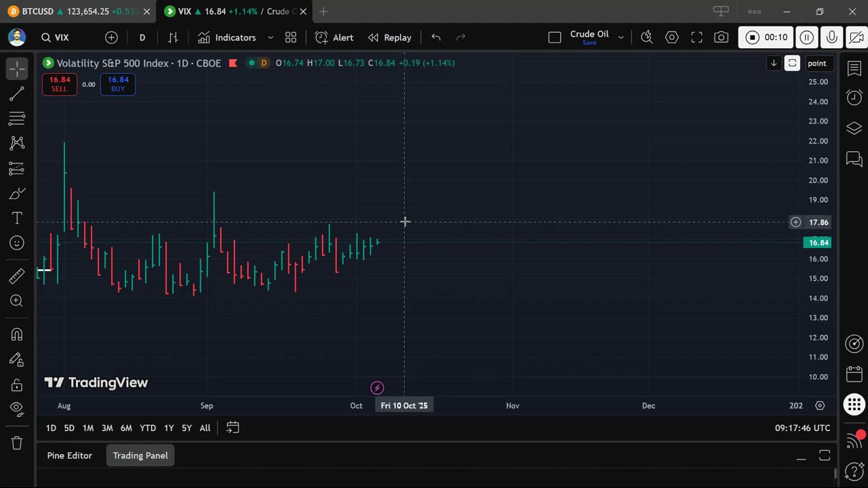This screenshot has height=488, width=868.
Task: Open the emoji and icons tool
Action: pyautogui.click(x=17, y=243)
